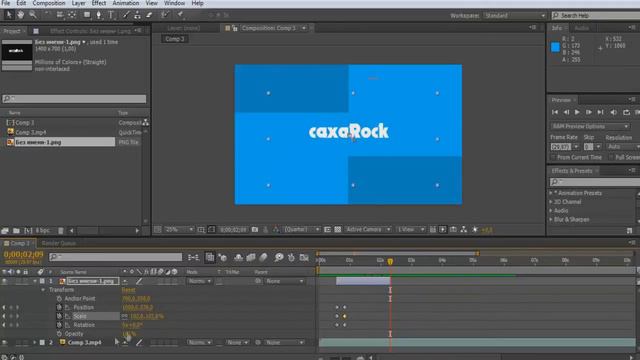This screenshot has width=640, height=360.
Task: Enable Motion Blur for timeline
Action: point(263,257)
